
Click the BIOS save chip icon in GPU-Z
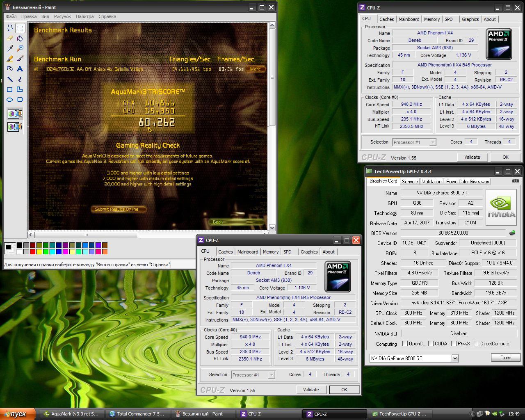click(512, 233)
